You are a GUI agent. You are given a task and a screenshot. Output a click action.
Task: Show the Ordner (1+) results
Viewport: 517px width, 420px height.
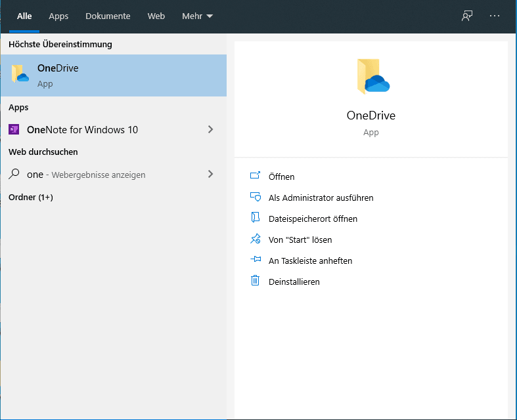pos(31,197)
